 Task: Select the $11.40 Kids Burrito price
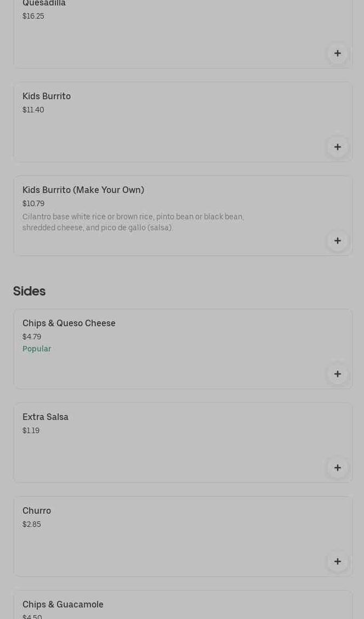click(x=33, y=110)
